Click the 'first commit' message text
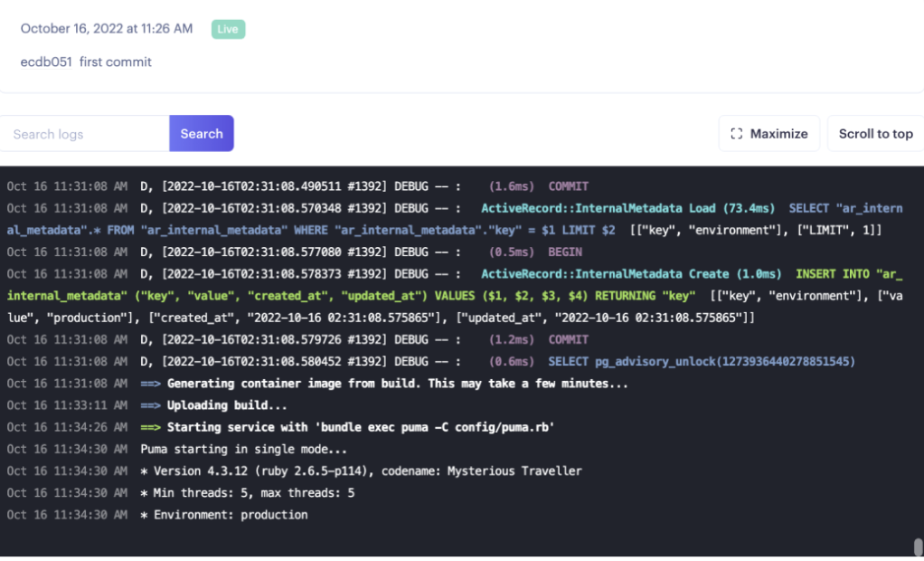Screen dimensions: 924x561 [x=116, y=62]
